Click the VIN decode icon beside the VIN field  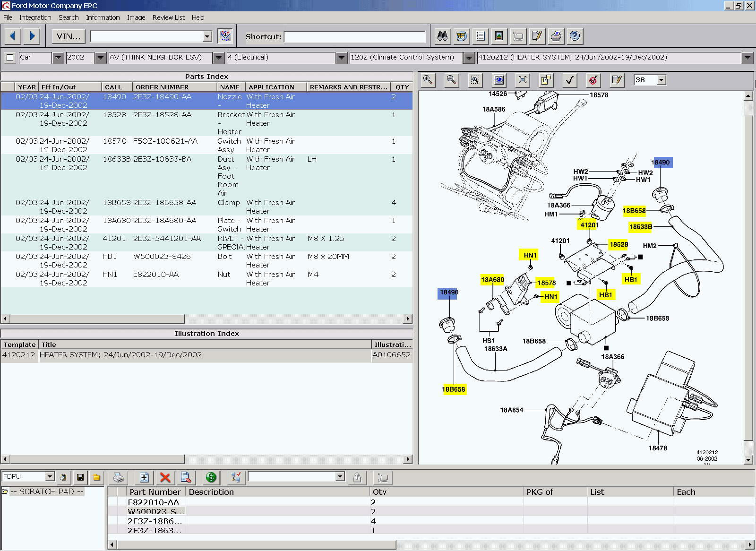pyautogui.click(x=225, y=36)
